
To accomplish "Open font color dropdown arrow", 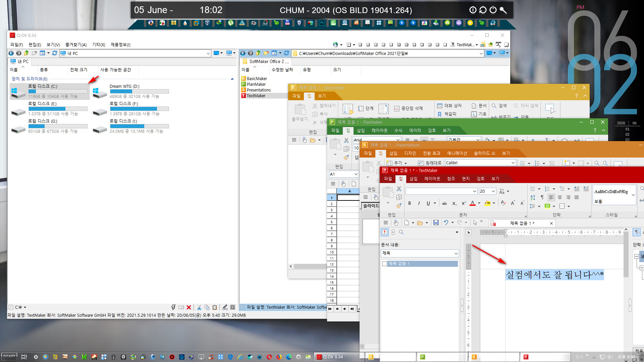I will coord(479,203).
